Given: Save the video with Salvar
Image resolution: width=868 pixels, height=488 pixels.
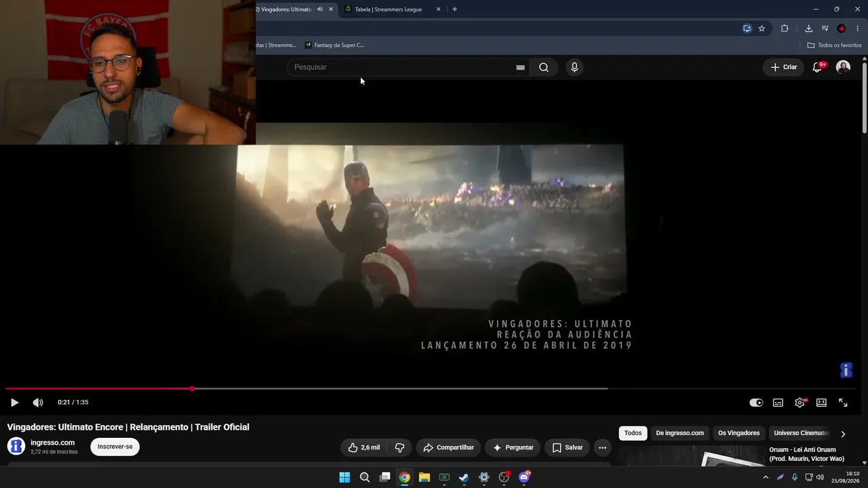Looking at the screenshot, I should [567, 447].
